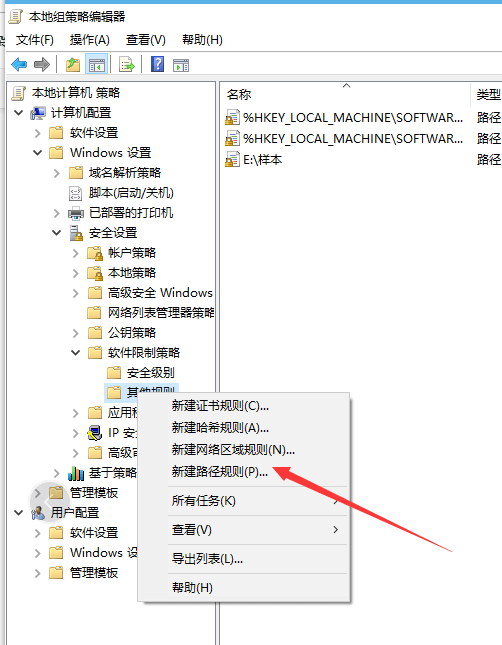The image size is (502, 645).
Task: Toggle the Show/Hide console tree icon
Action: (97, 65)
